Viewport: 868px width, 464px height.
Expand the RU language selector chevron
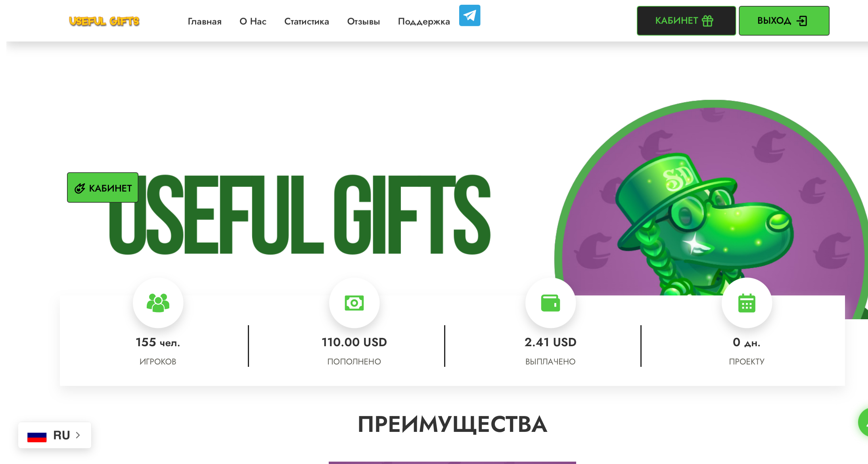click(78, 435)
